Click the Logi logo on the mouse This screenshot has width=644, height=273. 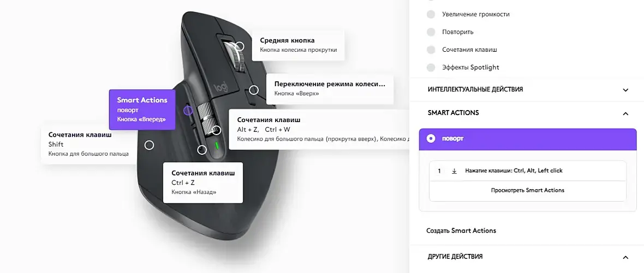click(x=222, y=87)
